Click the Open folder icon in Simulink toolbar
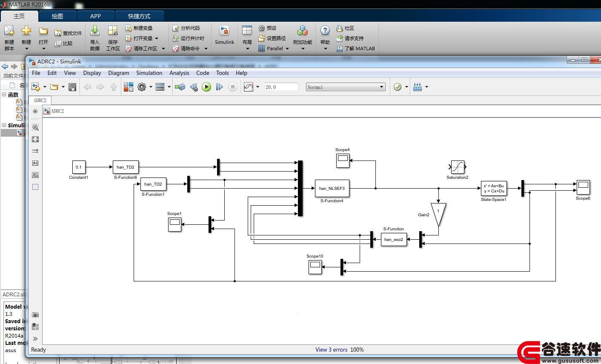This screenshot has height=364, width=601. coord(54,87)
